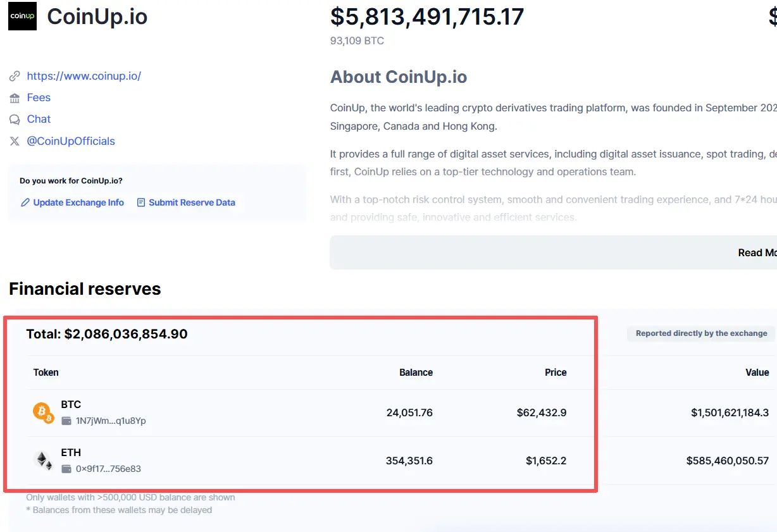Click 'Do you work for CoinUp.io?' text

click(71, 181)
